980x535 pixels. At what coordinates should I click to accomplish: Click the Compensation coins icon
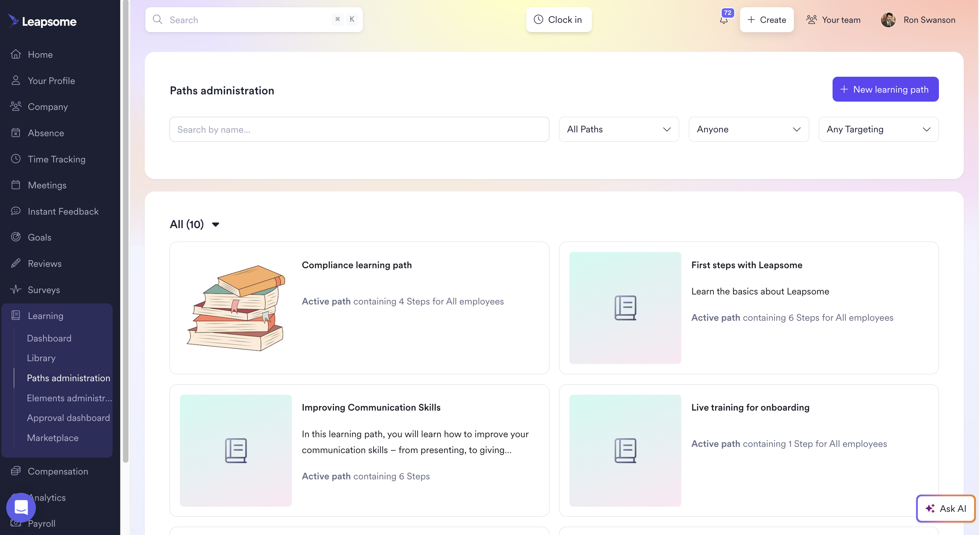tap(16, 471)
